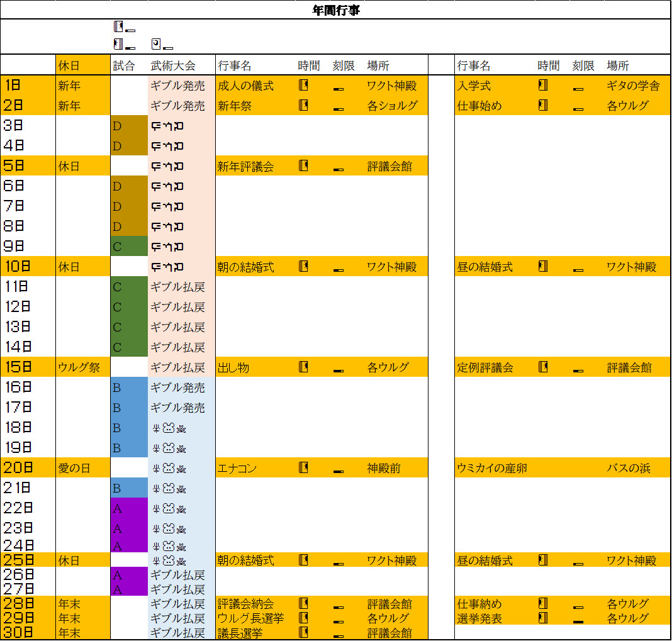Click the 議長選挙 event name
This screenshot has height=641, width=672.
(240, 633)
